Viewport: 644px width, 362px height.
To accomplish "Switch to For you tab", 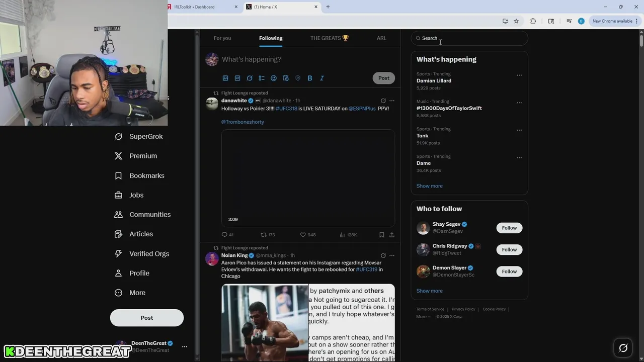I will click(222, 38).
